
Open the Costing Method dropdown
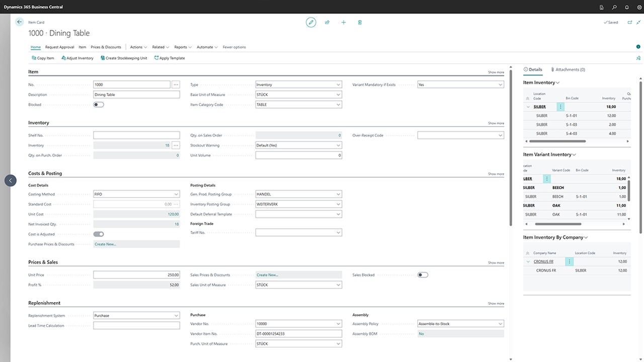[x=176, y=194]
